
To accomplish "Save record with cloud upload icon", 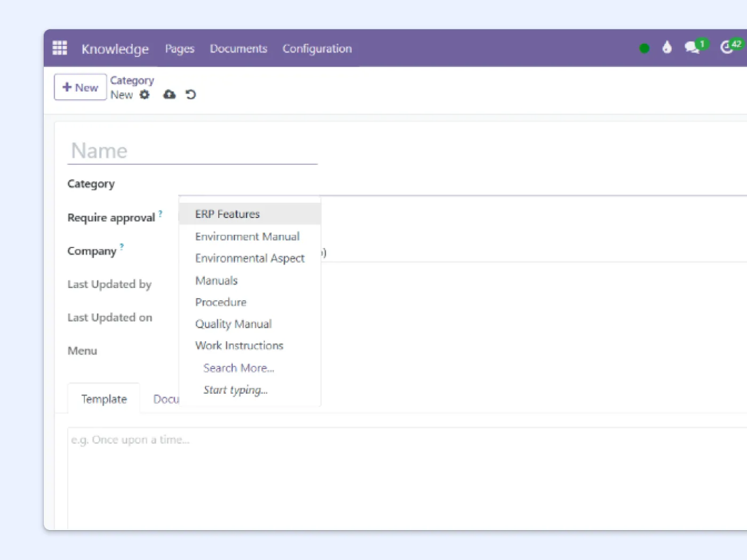I will pos(169,95).
